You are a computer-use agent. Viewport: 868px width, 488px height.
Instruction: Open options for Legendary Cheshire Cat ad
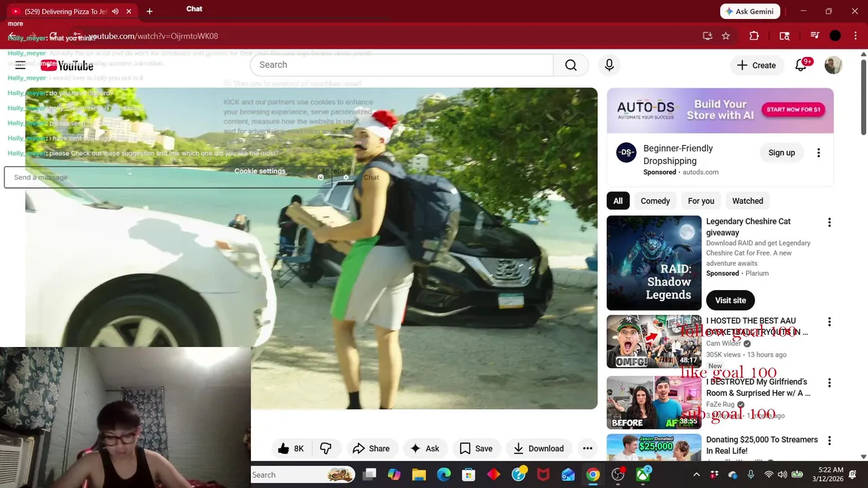[829, 222]
